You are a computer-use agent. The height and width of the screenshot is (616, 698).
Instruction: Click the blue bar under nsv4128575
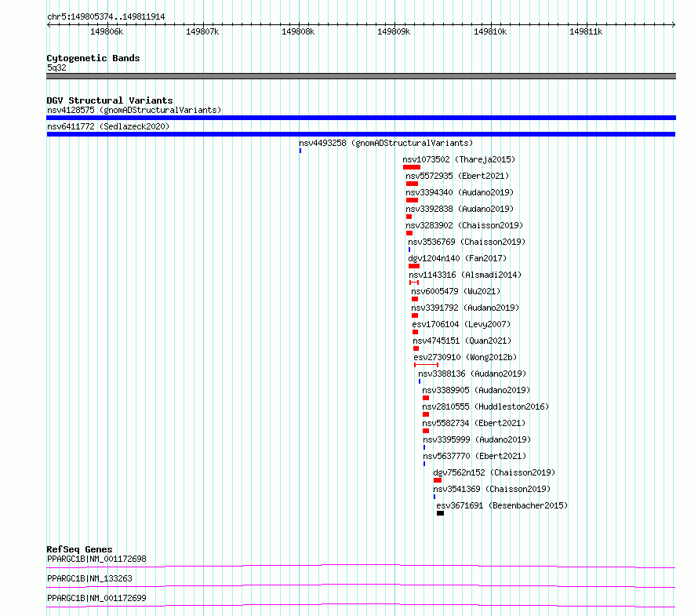361,118
